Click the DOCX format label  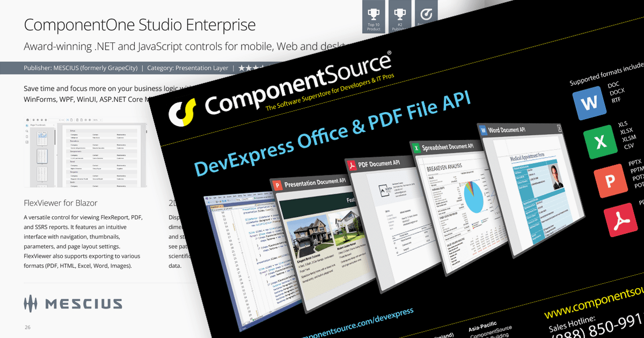[618, 92]
